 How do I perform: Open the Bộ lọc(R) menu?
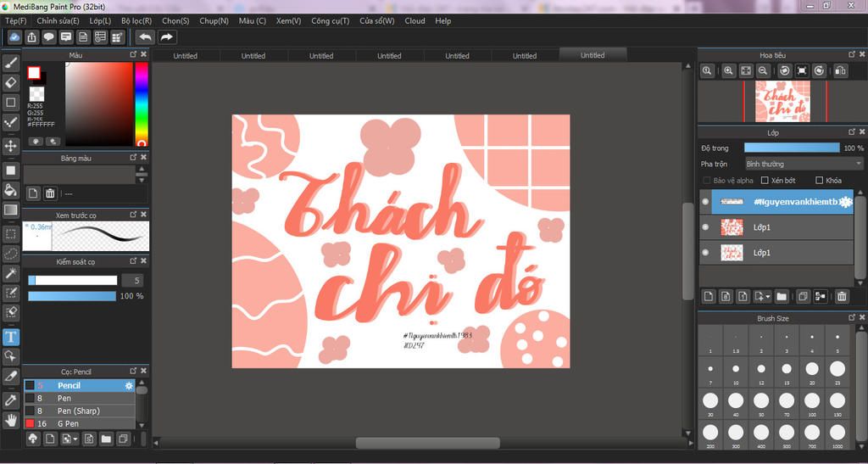[x=136, y=20]
